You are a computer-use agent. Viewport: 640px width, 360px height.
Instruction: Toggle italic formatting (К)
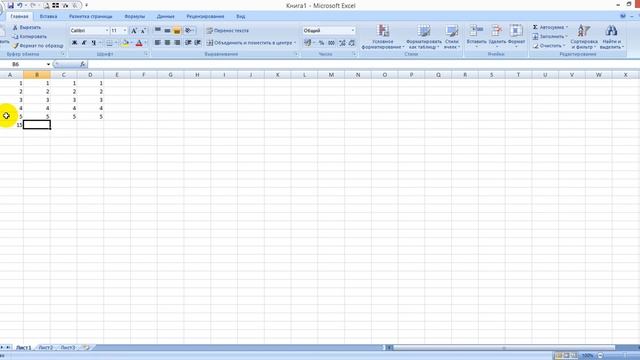84,42
